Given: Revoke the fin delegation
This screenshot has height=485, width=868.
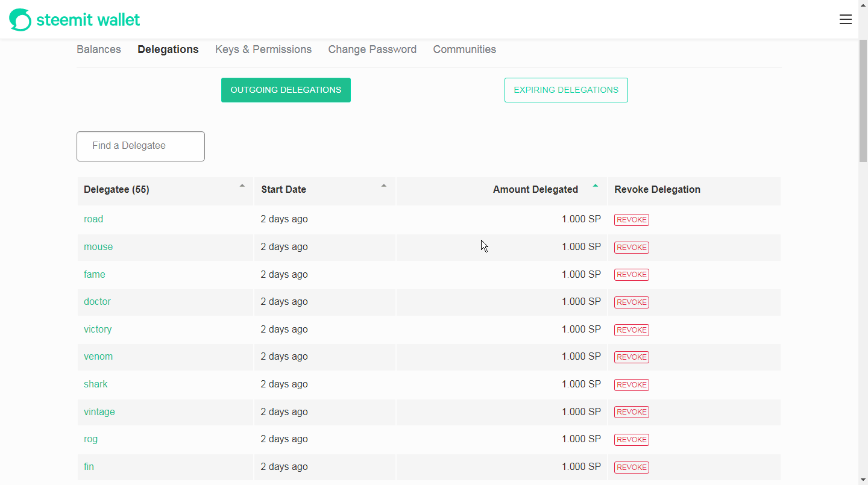Looking at the screenshot, I should [x=631, y=468].
